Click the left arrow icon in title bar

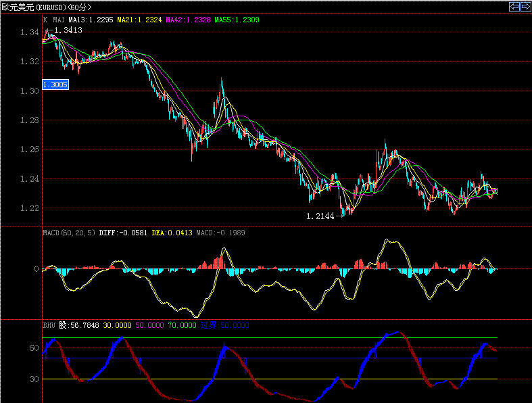(x=514, y=7)
